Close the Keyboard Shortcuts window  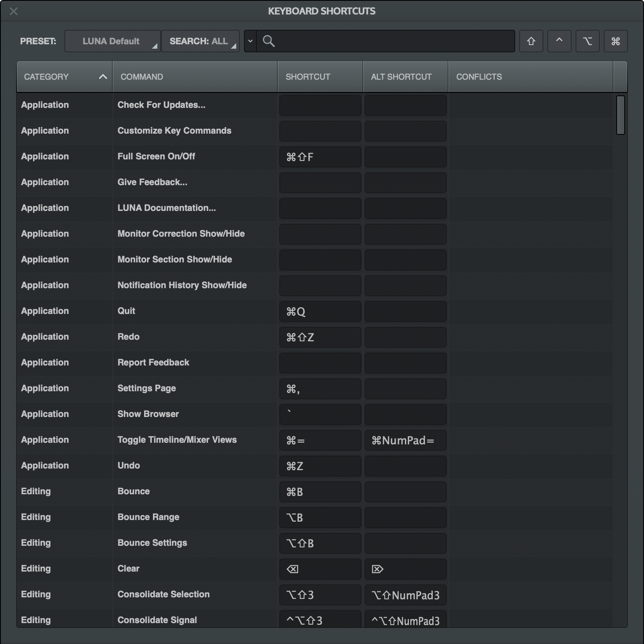pyautogui.click(x=14, y=11)
